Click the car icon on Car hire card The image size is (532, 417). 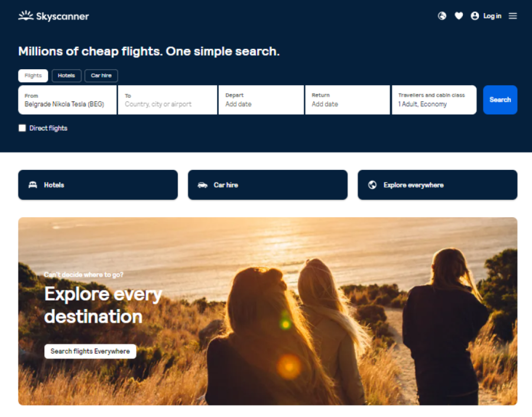click(x=203, y=185)
